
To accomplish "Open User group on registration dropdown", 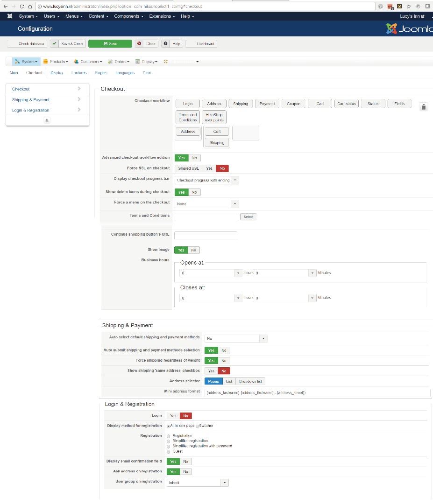I will 198,483.
